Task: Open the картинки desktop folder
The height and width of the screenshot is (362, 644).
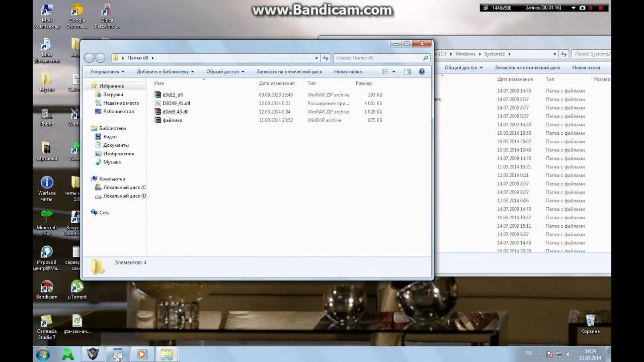Action: pyautogui.click(x=47, y=152)
